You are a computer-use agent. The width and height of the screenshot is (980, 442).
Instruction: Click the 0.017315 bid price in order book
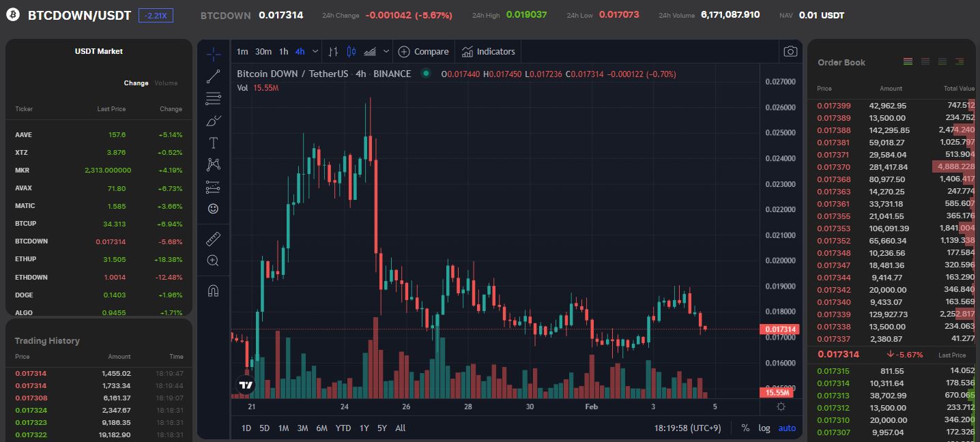pos(833,371)
